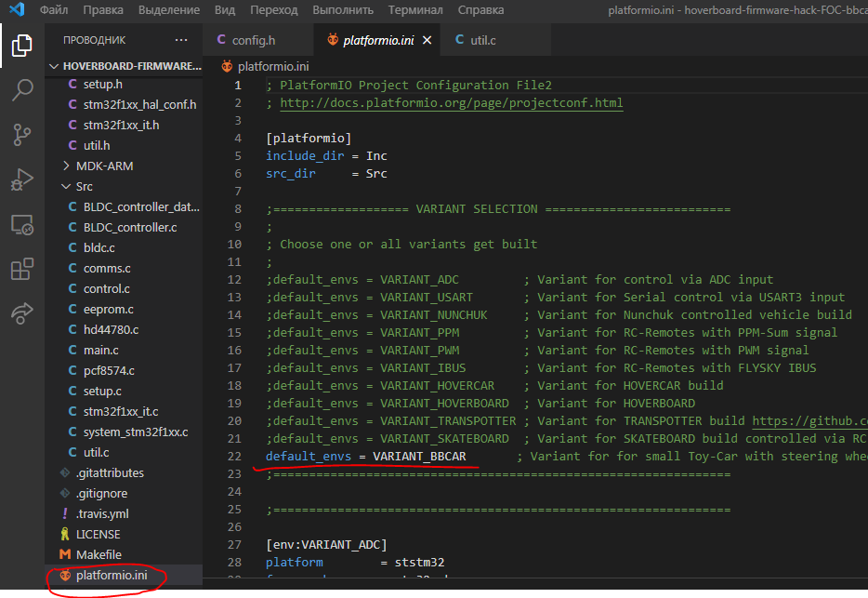This screenshot has height=598, width=868.
Task: Open the Makefile in explorer
Action: (x=99, y=554)
